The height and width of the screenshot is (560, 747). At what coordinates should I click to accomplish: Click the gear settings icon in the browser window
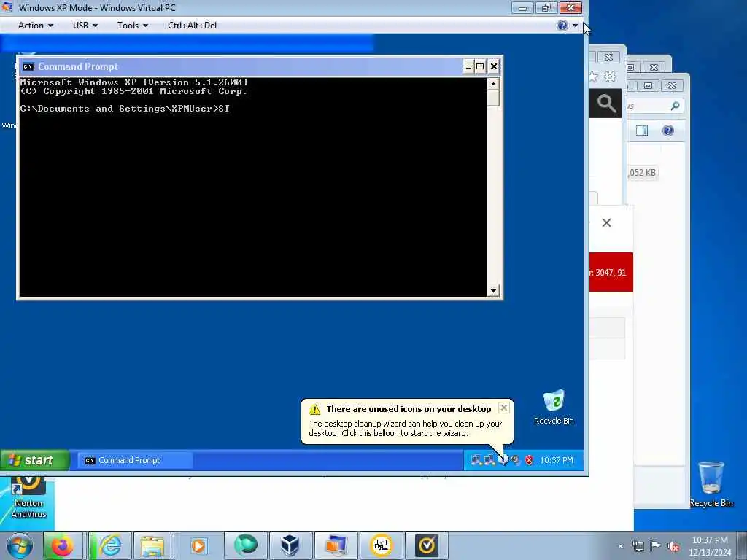pyautogui.click(x=609, y=76)
